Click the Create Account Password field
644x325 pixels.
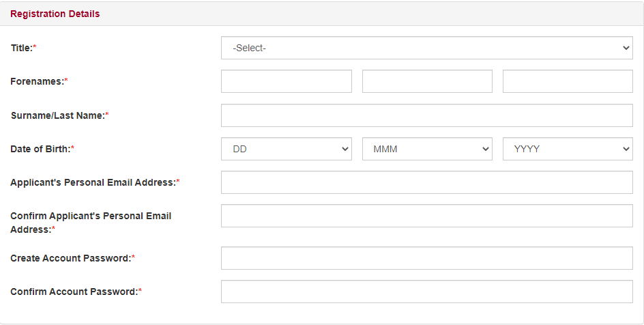coord(426,258)
